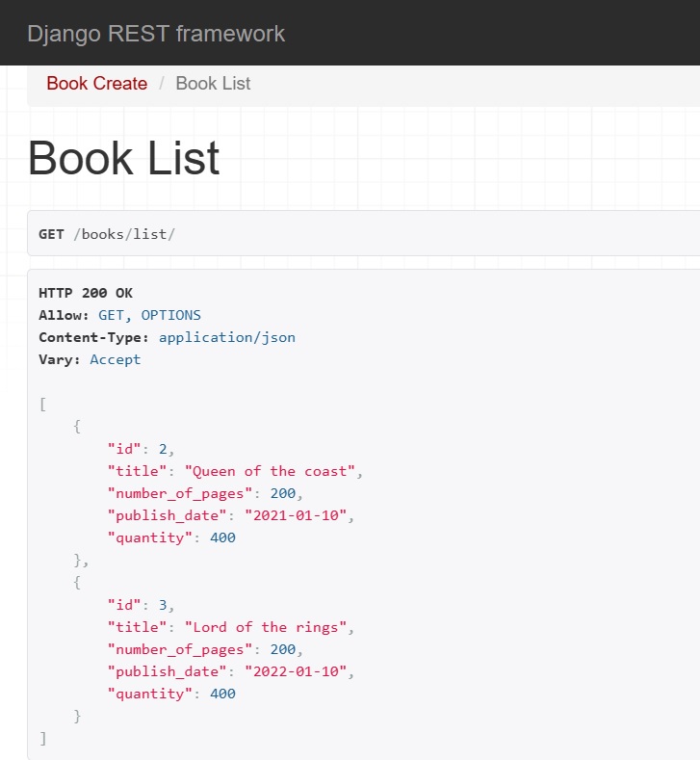Click the GET value in Allow header
Viewport: 700px width, 760px height.
point(111,316)
